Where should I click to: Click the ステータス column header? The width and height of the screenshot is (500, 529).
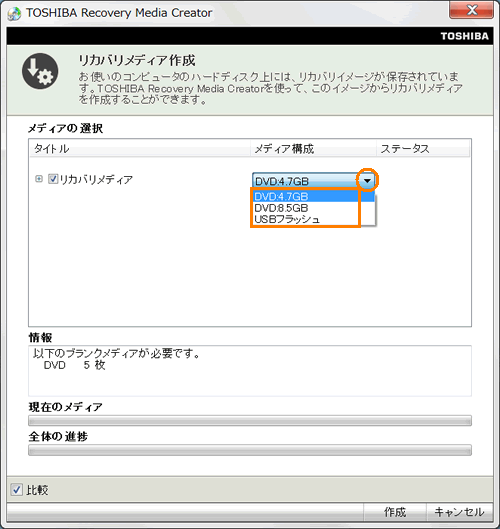[x=423, y=148]
